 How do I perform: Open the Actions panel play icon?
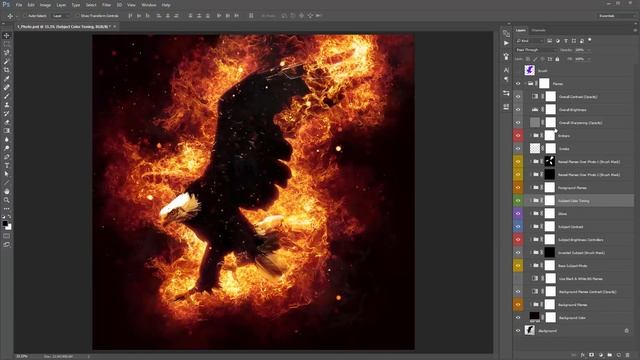[x=506, y=43]
